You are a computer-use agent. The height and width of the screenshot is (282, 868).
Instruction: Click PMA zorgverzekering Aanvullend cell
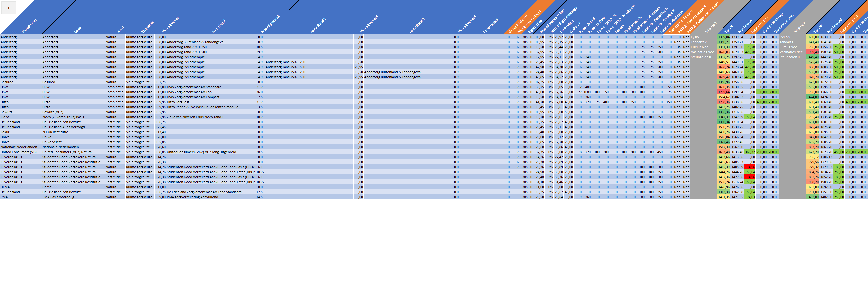click(192, 197)
